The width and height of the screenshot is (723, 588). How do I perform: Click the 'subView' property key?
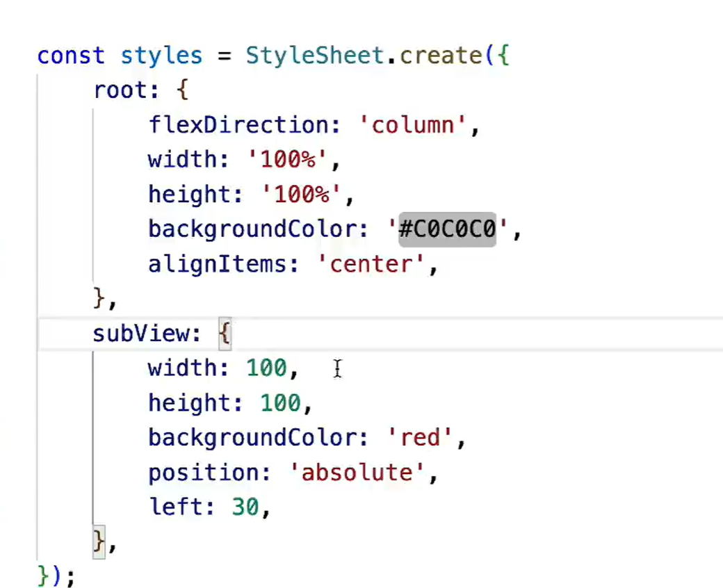click(142, 334)
